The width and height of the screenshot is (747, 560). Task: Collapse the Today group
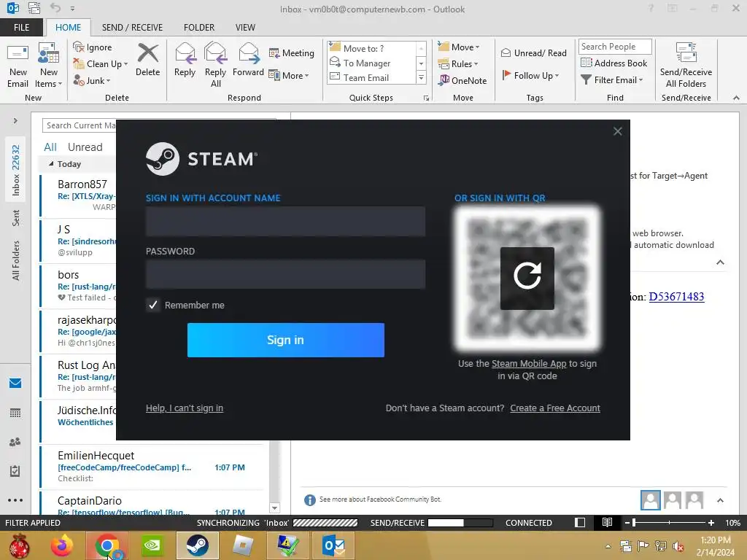tap(51, 164)
